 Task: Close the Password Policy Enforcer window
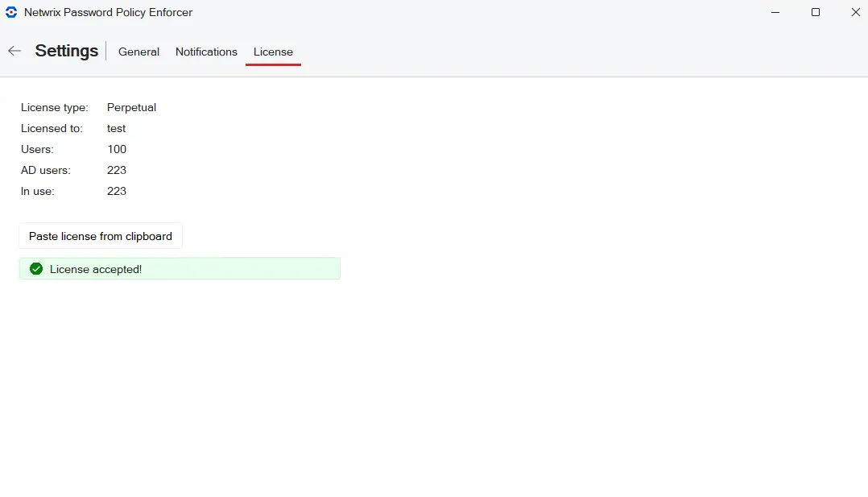coord(855,12)
